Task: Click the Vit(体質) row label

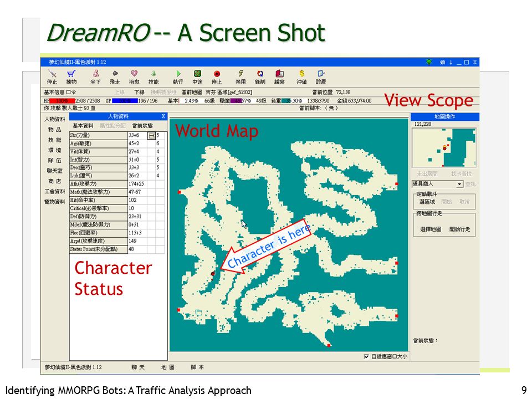Action: point(99,152)
